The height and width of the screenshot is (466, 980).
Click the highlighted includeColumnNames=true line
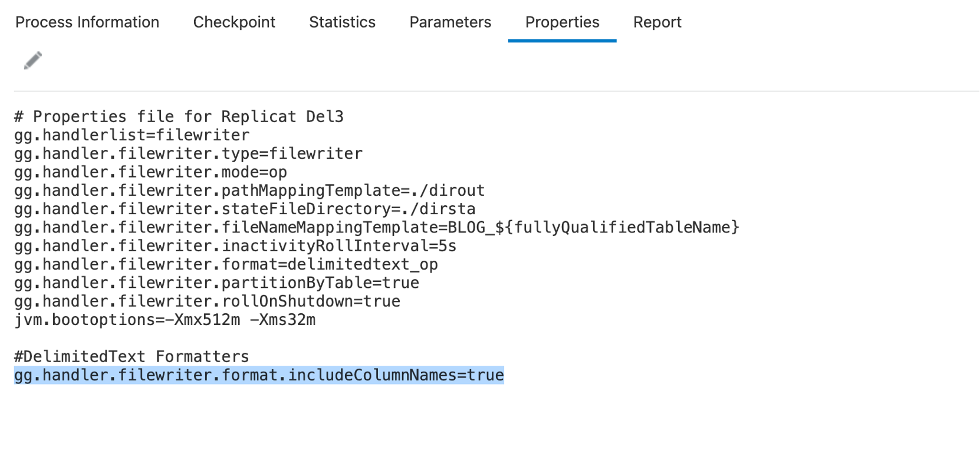coord(259,375)
